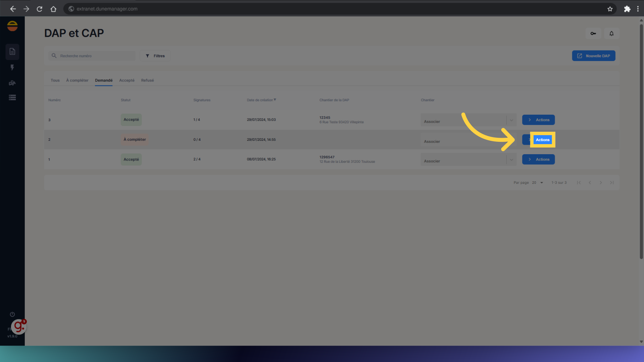
Task: Open the notifications bell
Action: [611, 34]
